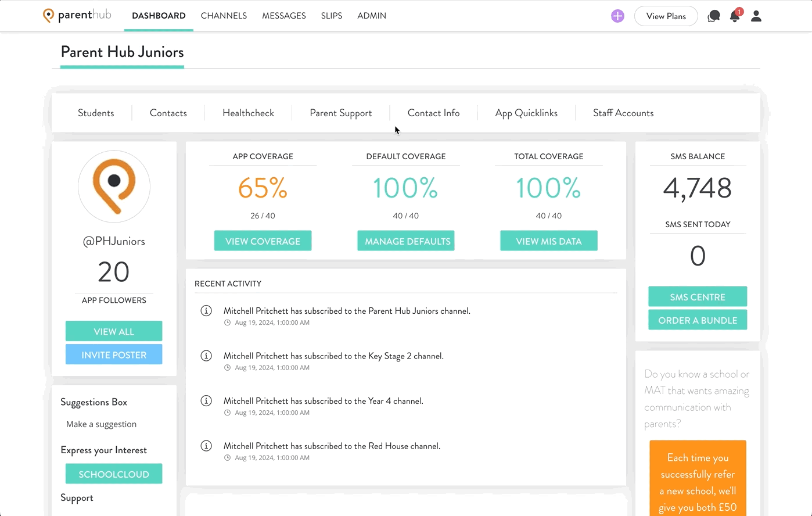The width and height of the screenshot is (812, 516).
Task: Click the View Plans button
Action: (666, 16)
